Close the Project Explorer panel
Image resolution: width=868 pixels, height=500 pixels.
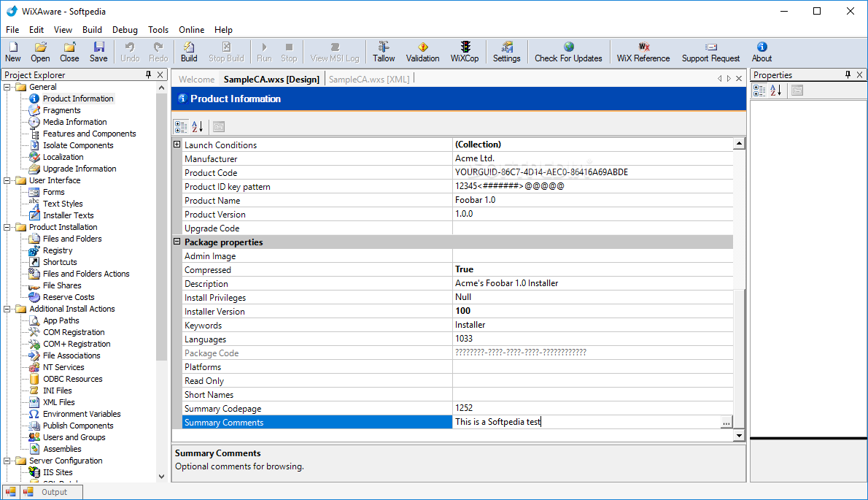(x=160, y=74)
